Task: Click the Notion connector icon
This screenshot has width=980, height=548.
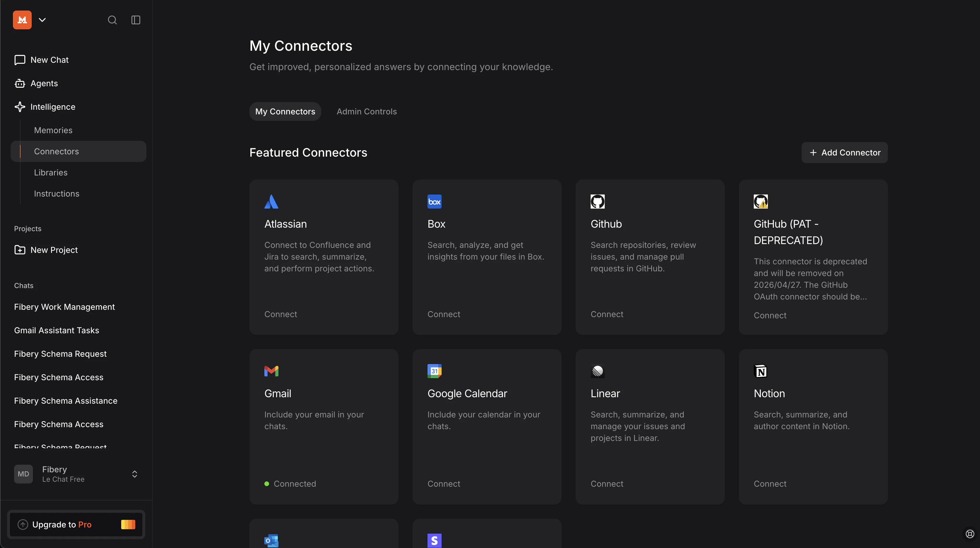Action: [761, 371]
